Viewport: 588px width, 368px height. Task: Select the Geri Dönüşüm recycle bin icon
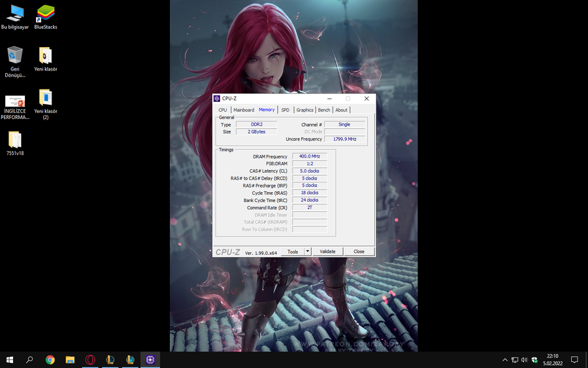click(15, 59)
